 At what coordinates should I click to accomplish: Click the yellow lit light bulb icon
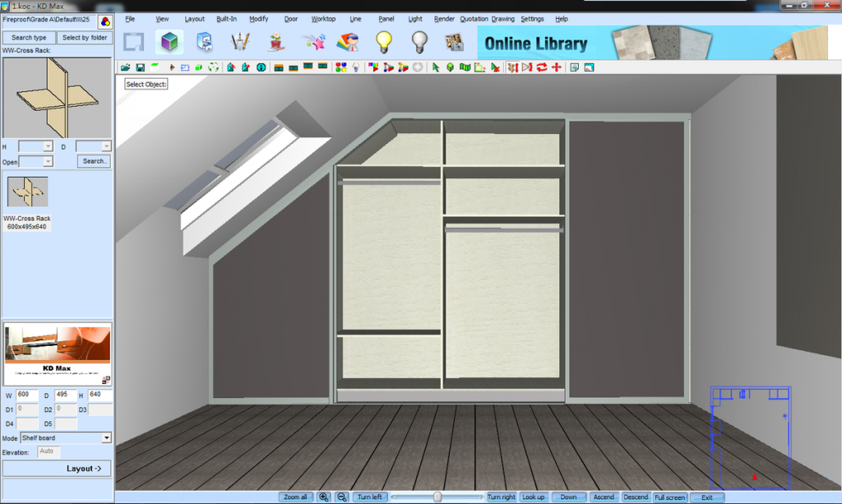(x=383, y=42)
